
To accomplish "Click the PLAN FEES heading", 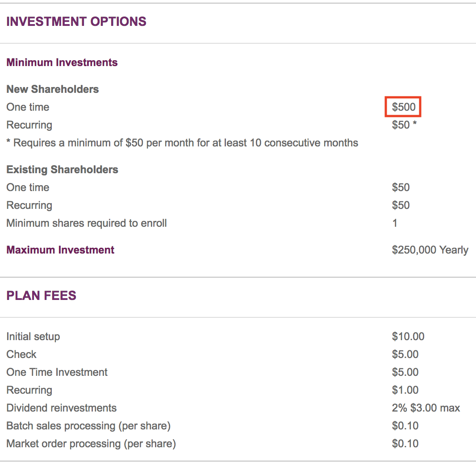I will [41, 295].
